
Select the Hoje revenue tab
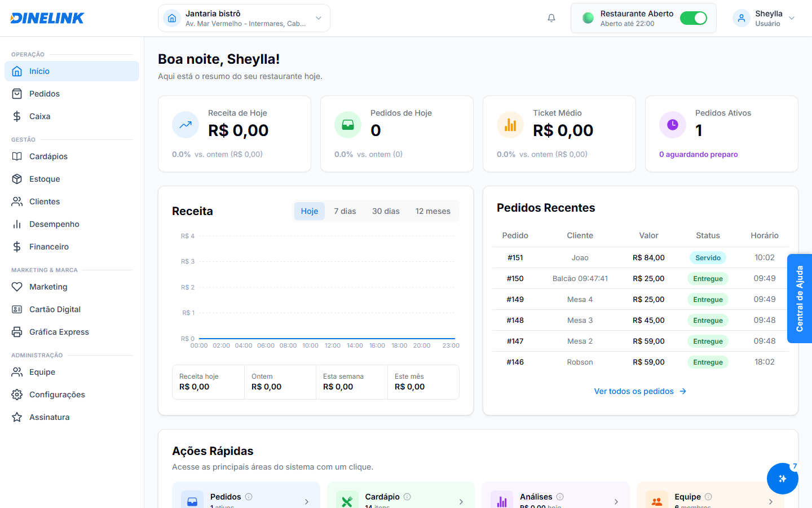310,211
